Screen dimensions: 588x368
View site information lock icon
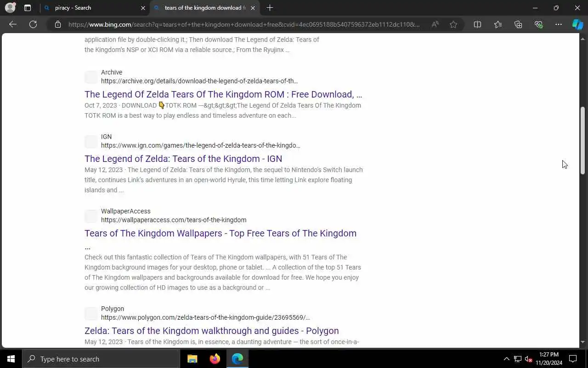pyautogui.click(x=58, y=24)
